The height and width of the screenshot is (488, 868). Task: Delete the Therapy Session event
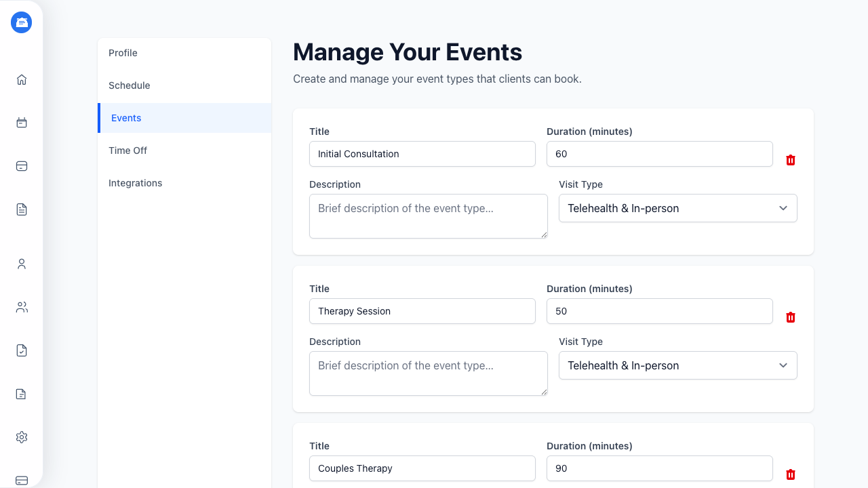click(790, 317)
